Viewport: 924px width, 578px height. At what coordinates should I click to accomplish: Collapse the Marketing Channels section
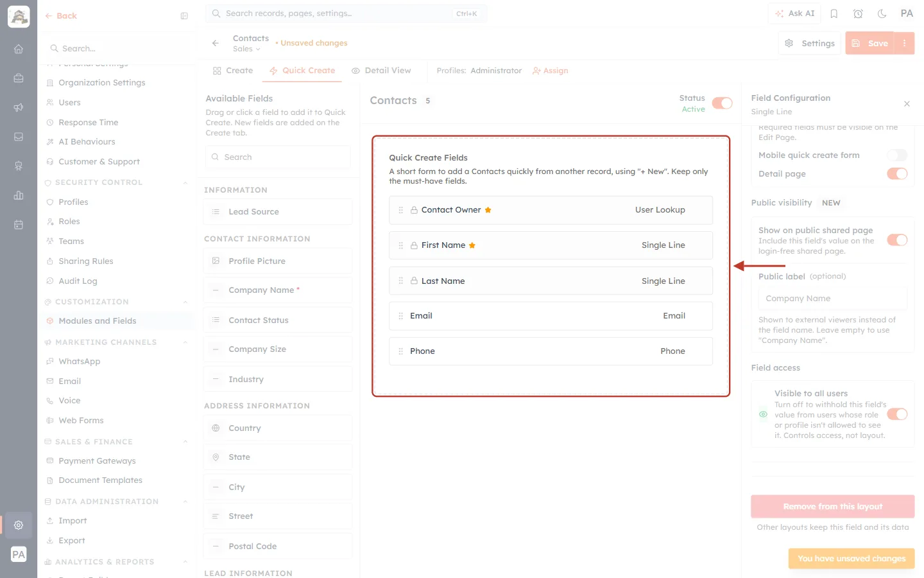point(185,342)
